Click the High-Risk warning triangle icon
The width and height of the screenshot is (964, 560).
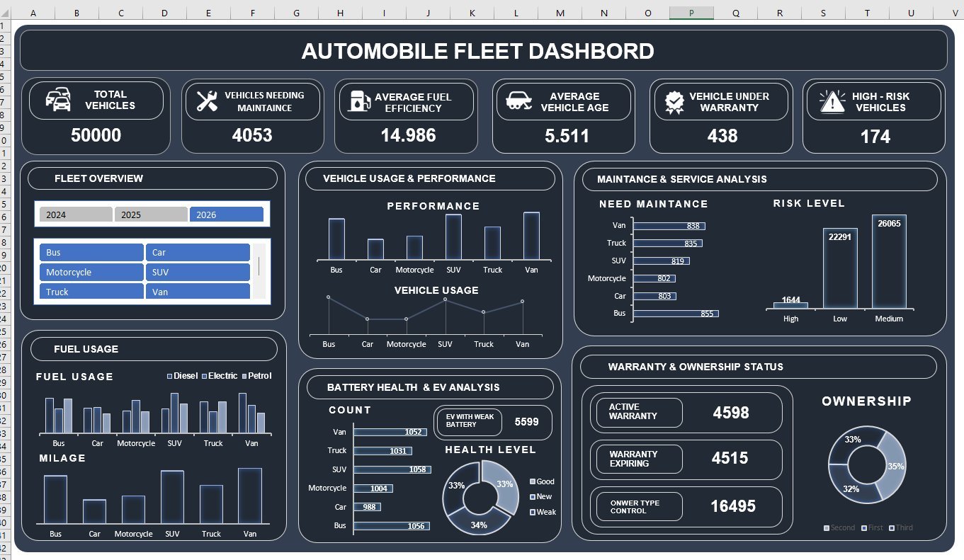click(x=832, y=101)
